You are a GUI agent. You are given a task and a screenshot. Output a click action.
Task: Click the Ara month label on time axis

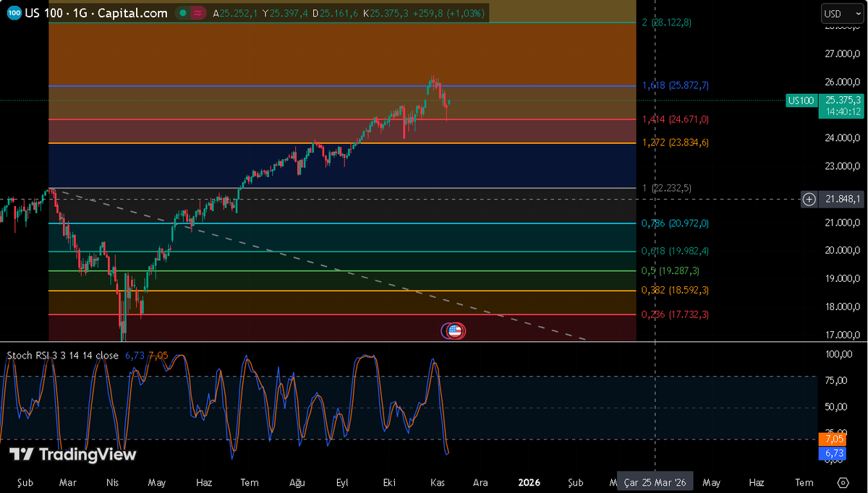481,482
